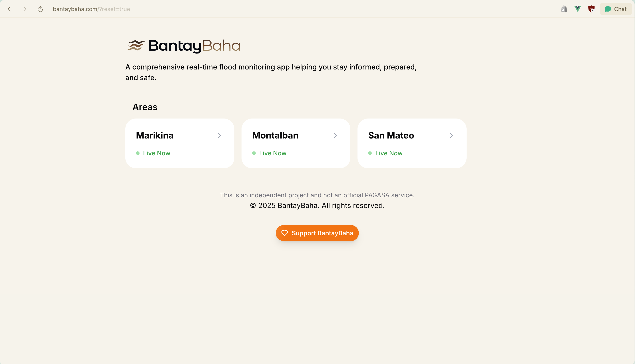Click the green Live Now dot under Marikina
Screen dimensions: 635x364
[138, 153]
